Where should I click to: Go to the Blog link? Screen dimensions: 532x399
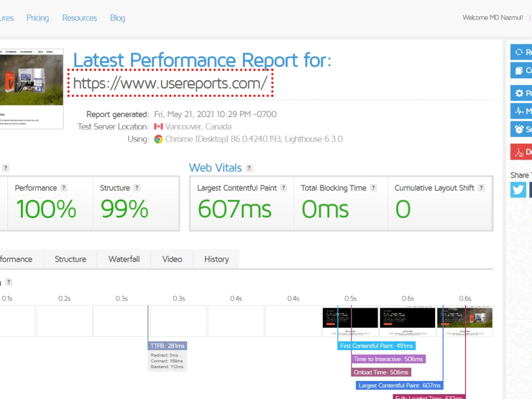118,18
